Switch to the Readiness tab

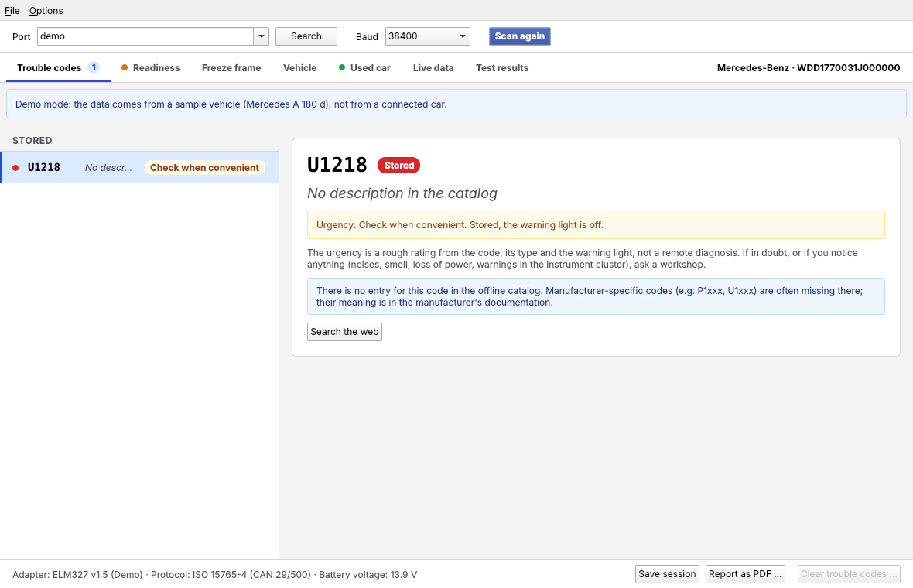point(151,67)
